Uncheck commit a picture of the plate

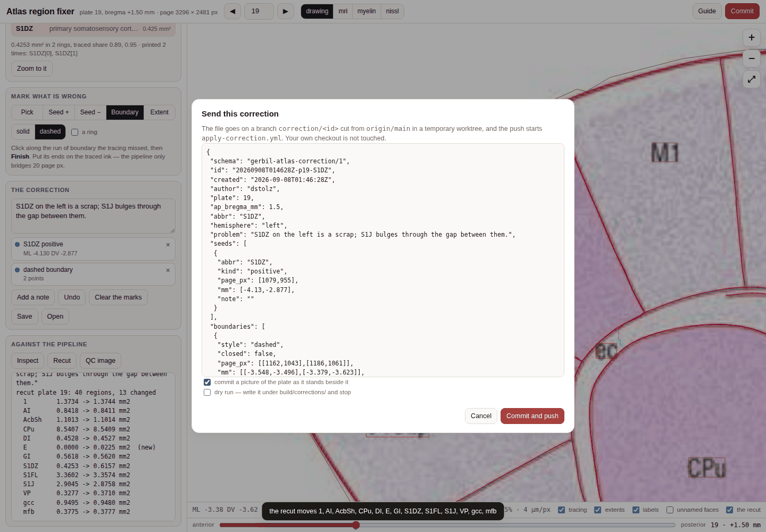tap(207, 382)
